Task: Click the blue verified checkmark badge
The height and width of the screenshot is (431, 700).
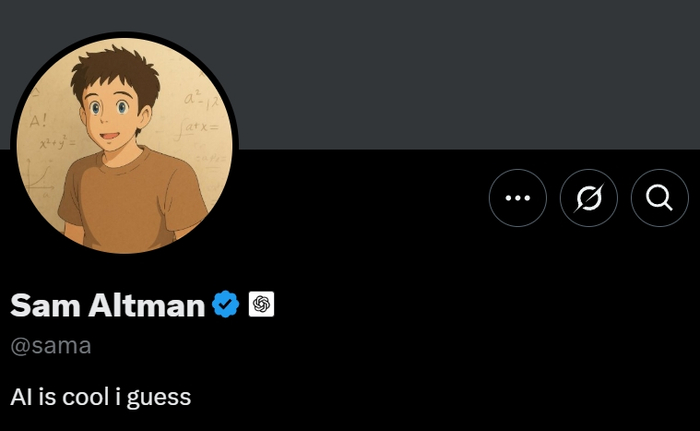Action: click(x=226, y=305)
